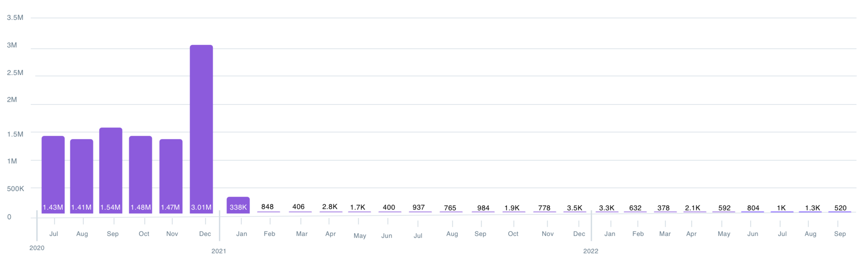868x268 pixels.
Task: Click the 1.54M September 2020 bar
Action: (x=111, y=170)
